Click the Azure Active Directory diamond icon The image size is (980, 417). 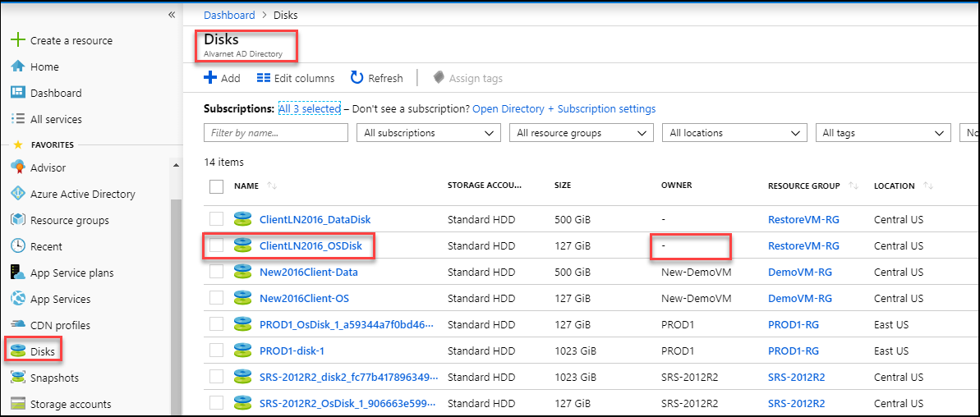click(x=18, y=195)
